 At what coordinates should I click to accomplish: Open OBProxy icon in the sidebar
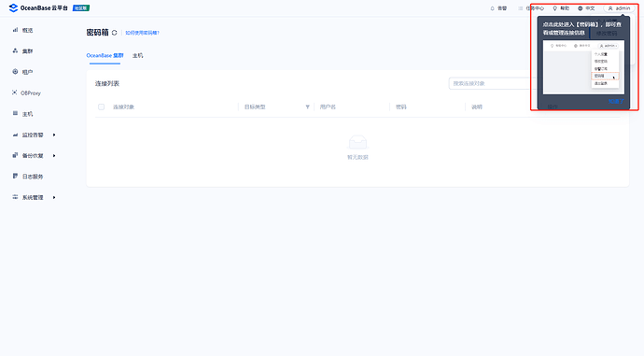[14, 93]
